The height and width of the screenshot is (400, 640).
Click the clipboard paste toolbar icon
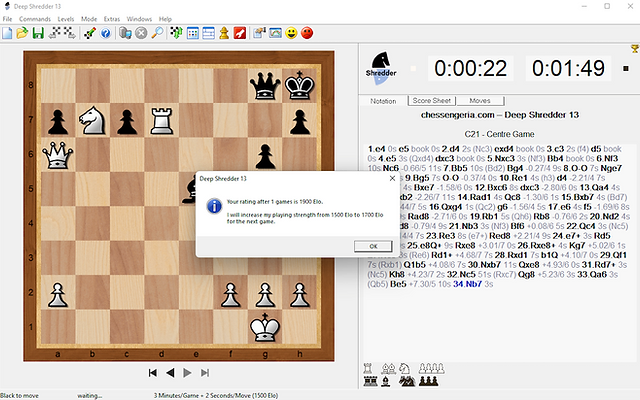coord(259,33)
